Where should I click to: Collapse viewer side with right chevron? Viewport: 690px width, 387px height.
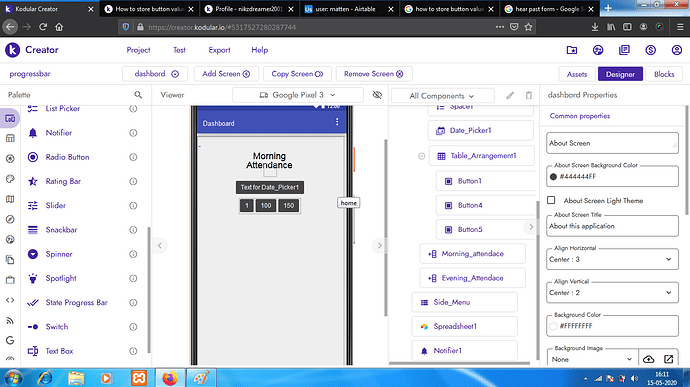[379, 246]
